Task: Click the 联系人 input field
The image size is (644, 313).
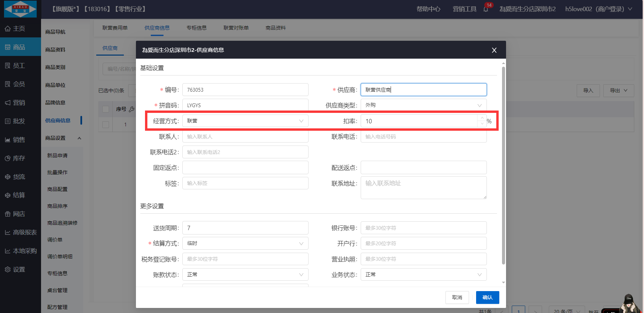Action: coord(245,137)
